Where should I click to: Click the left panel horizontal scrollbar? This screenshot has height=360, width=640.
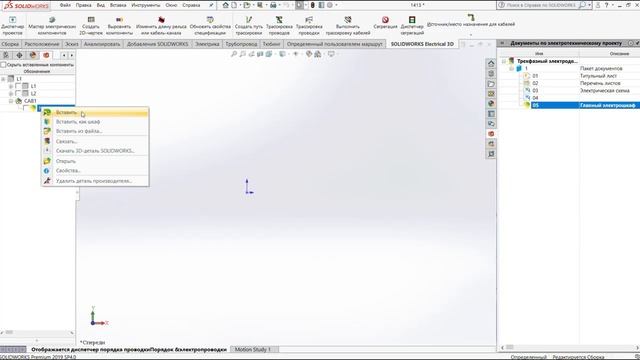(x=37, y=333)
